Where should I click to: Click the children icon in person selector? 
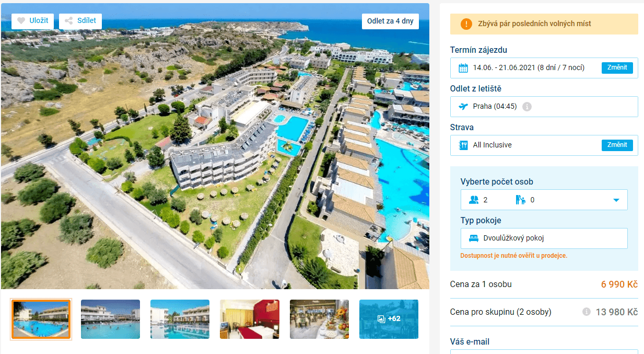click(520, 200)
